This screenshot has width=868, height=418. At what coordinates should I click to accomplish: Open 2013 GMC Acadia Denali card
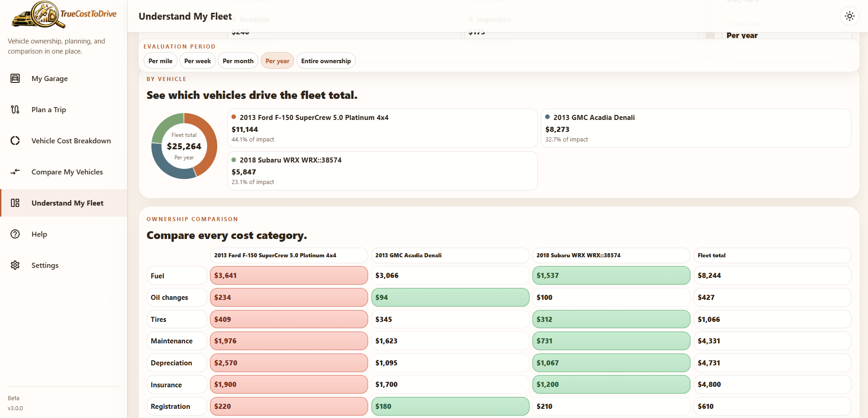coord(696,128)
